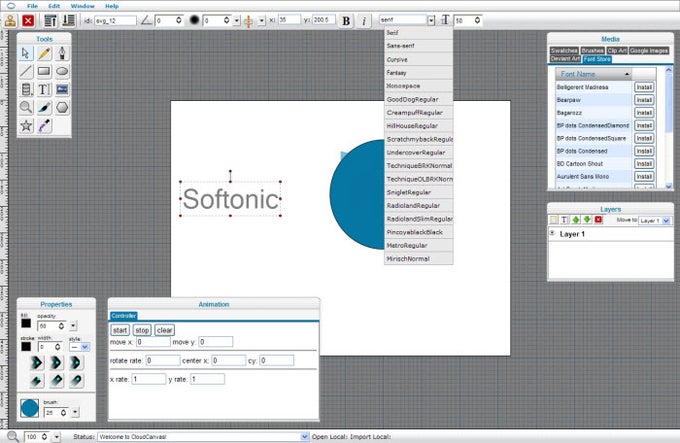Click the bring-to-front arrange icon

tap(50, 20)
